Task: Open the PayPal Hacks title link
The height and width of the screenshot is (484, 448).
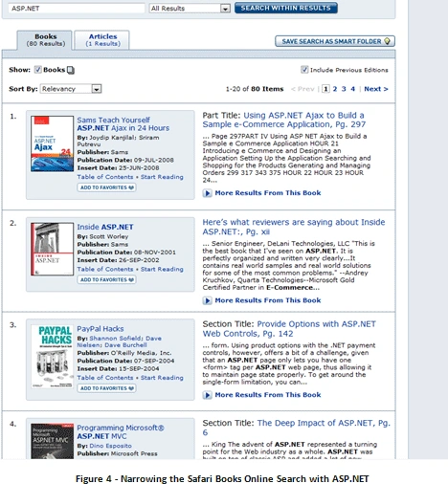Action: coord(101,329)
